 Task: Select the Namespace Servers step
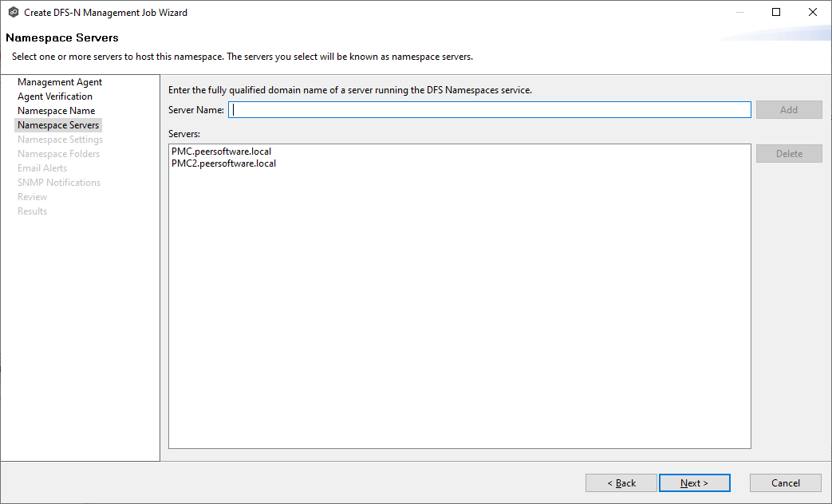[x=58, y=125]
